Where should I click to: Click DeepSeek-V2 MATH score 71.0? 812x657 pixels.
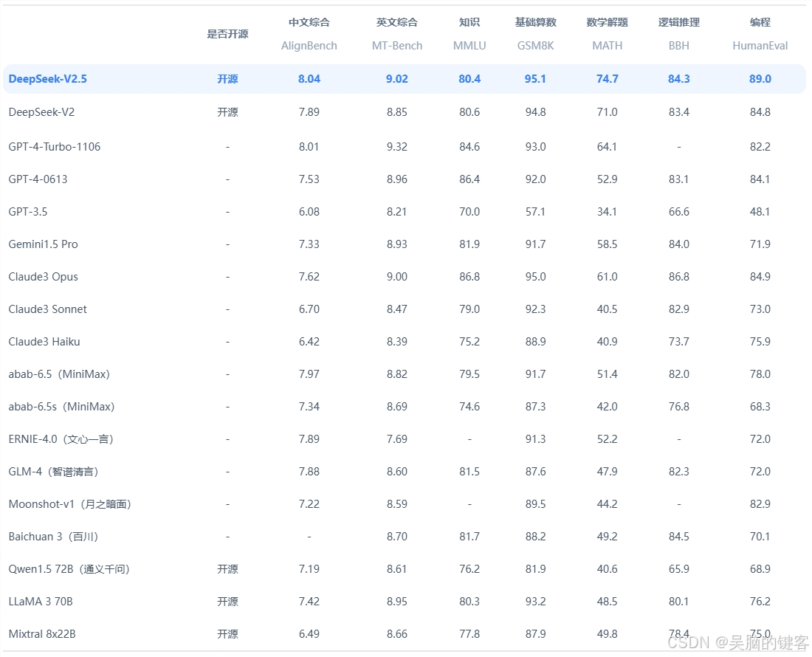[x=608, y=111]
